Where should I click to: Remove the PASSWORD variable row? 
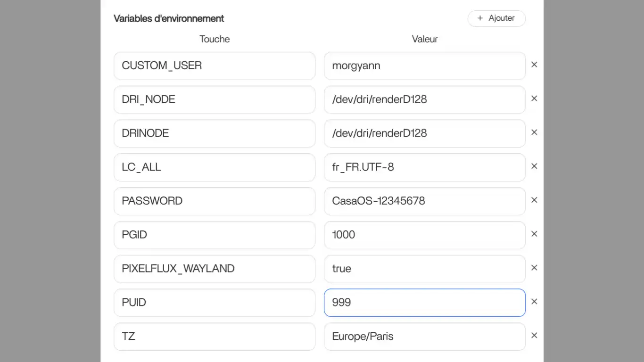534,200
